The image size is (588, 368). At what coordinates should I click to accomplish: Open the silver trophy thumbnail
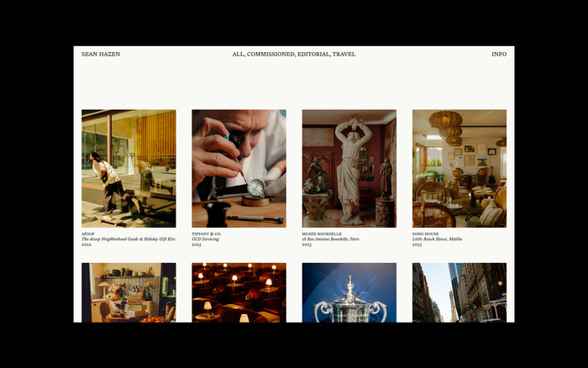pyautogui.click(x=349, y=292)
